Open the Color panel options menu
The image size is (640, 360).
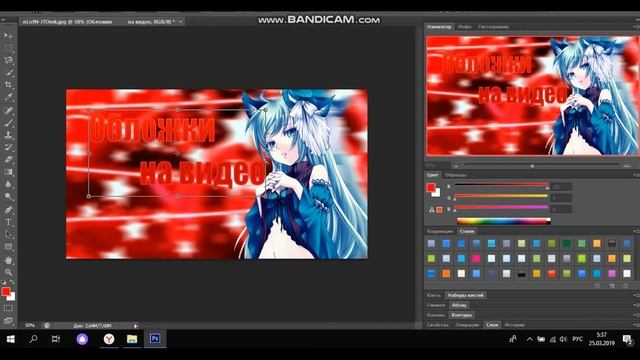(x=636, y=175)
